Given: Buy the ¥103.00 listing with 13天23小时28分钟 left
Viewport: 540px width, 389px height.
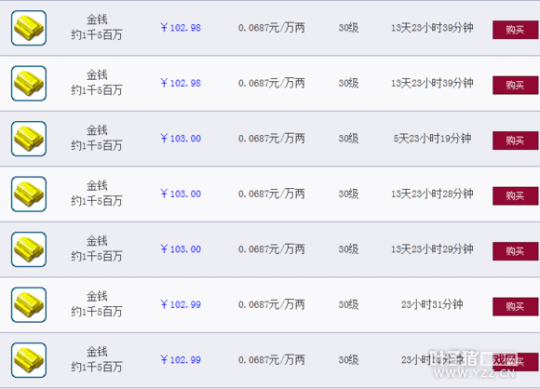Looking at the screenshot, I should (x=515, y=196).
